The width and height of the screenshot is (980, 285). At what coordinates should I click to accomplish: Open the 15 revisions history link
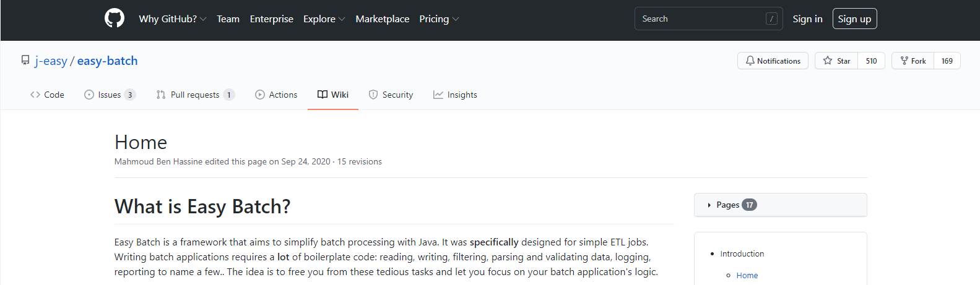coord(360,161)
